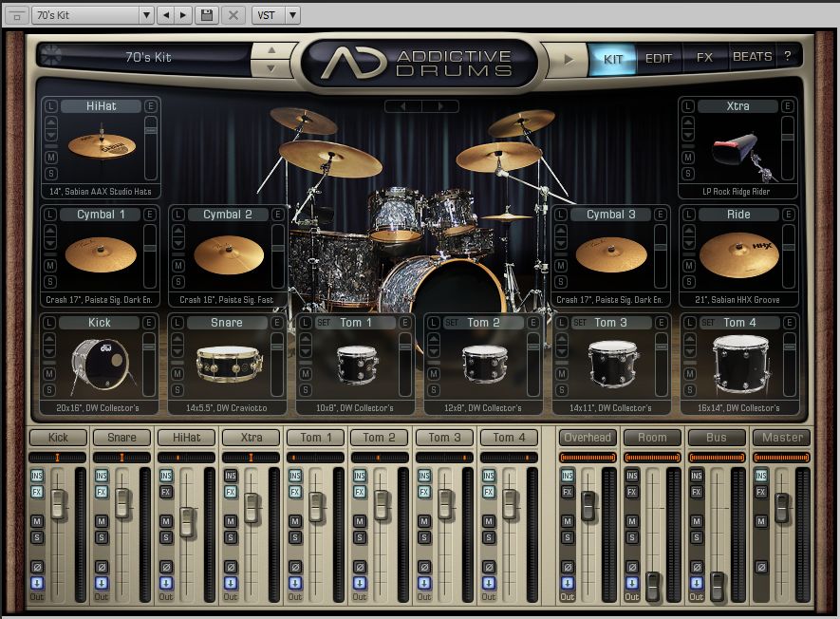Solo the Tom 1 channel strip
The height and width of the screenshot is (619, 840).
pos(295,535)
